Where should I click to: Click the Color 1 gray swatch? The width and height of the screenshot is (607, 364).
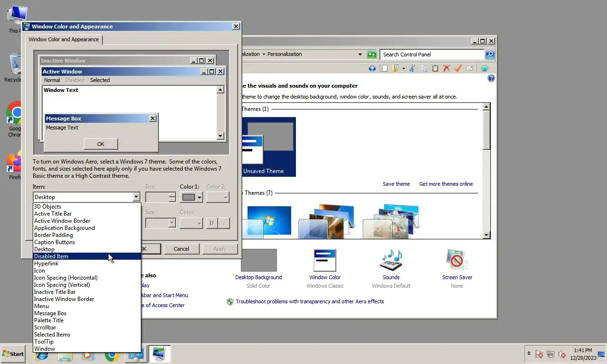click(189, 197)
